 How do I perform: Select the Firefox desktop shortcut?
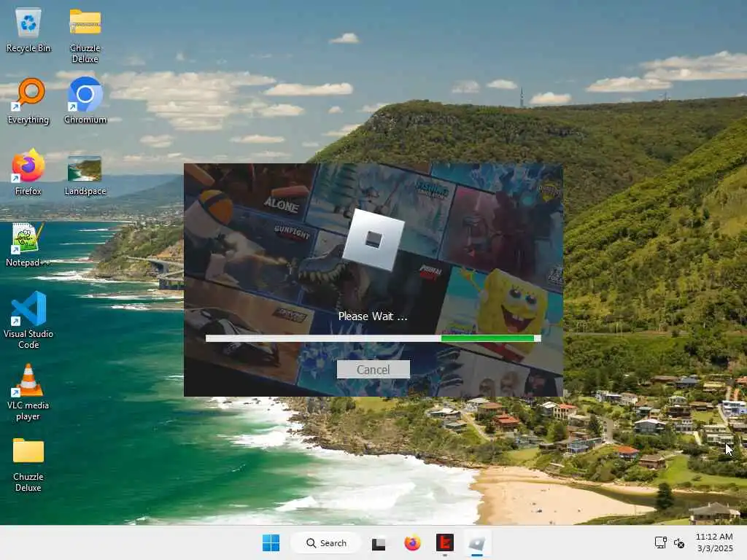coord(28,172)
